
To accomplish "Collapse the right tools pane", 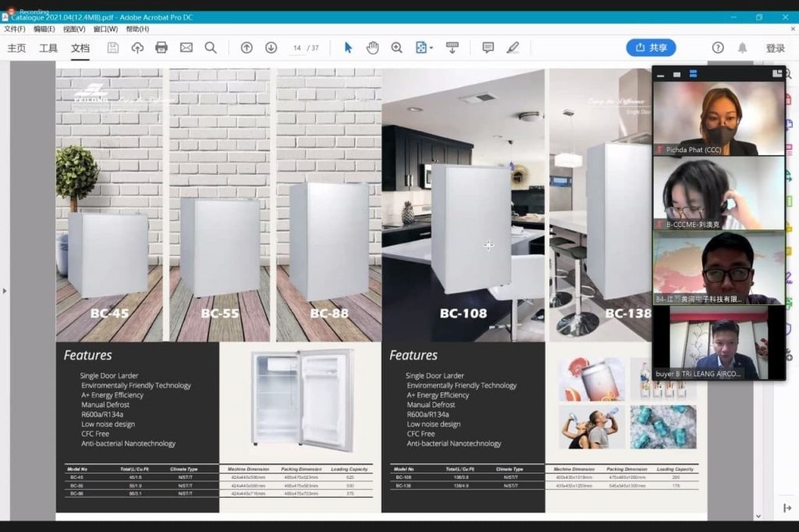I will point(787,508).
